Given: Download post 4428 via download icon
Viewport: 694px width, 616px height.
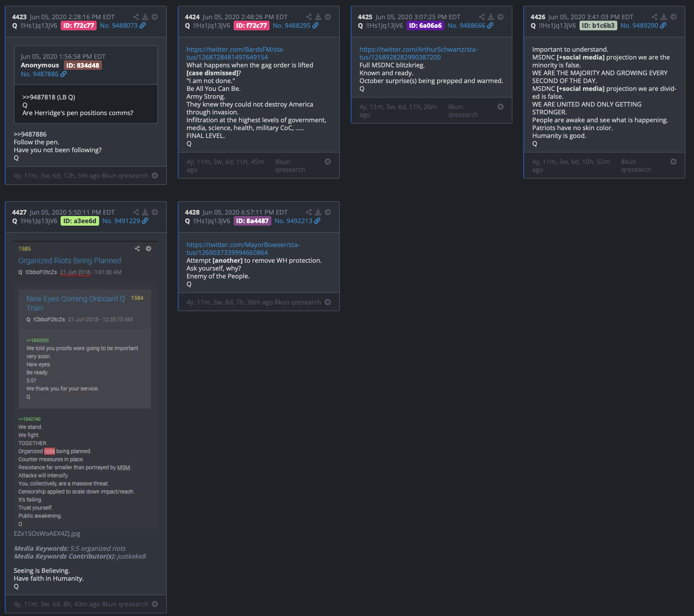Looking at the screenshot, I should [318, 212].
